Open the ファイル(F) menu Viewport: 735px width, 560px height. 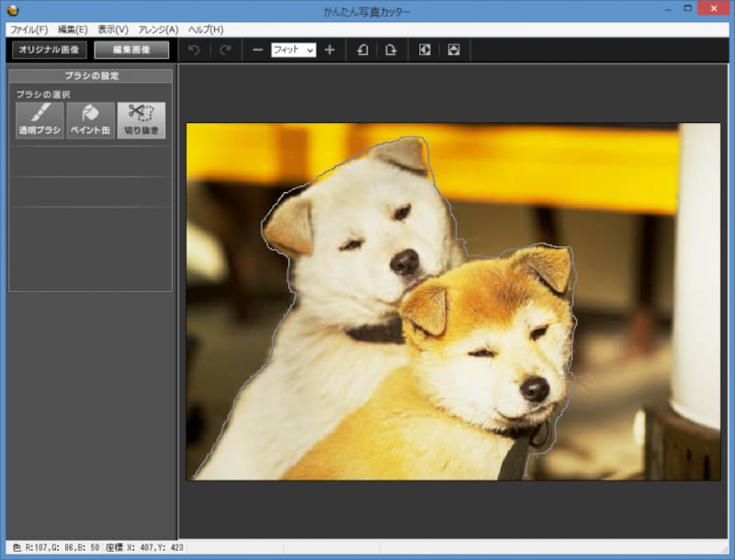(x=28, y=29)
